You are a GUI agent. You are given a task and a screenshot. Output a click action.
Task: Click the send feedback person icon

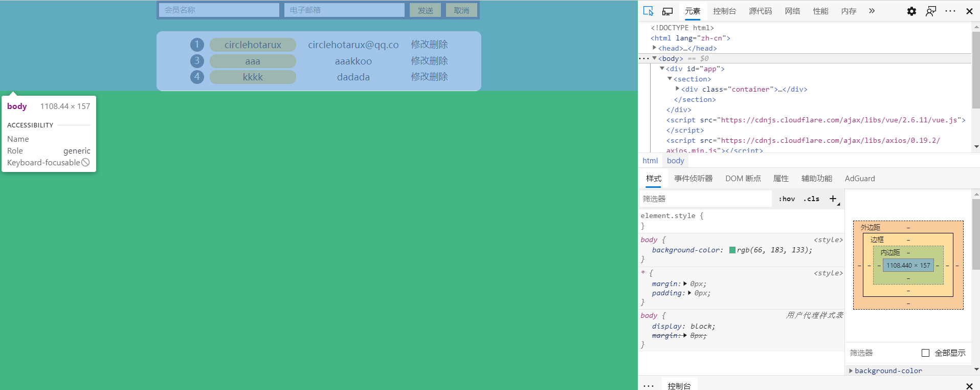click(931, 11)
